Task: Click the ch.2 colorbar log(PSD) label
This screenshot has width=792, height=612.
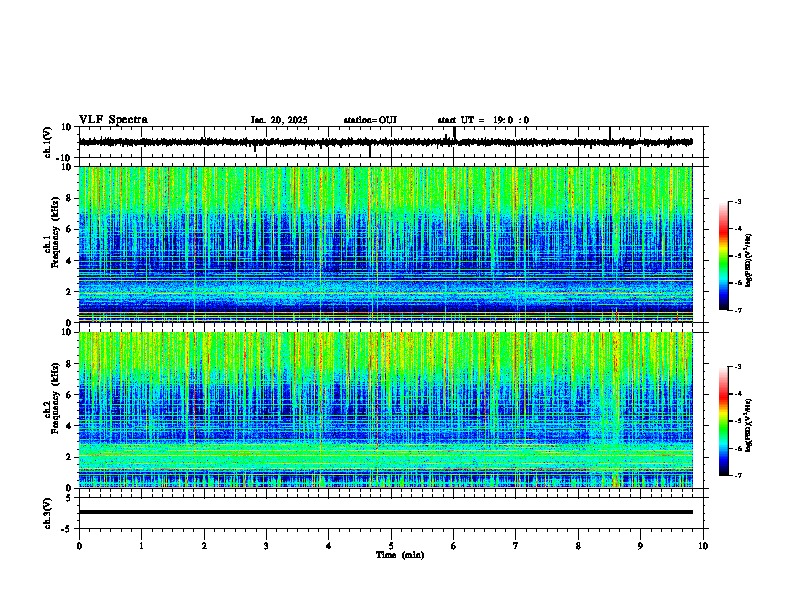Action: coord(749,425)
